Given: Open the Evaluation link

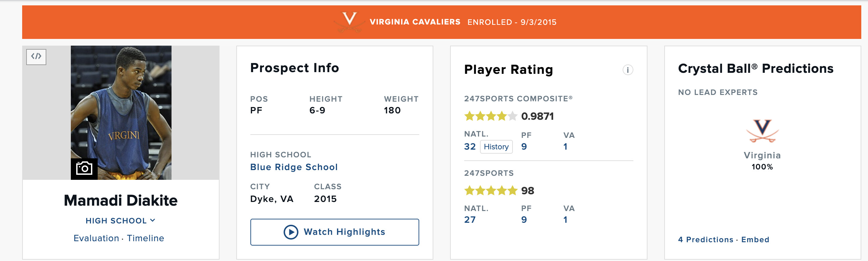Looking at the screenshot, I should [x=96, y=239].
